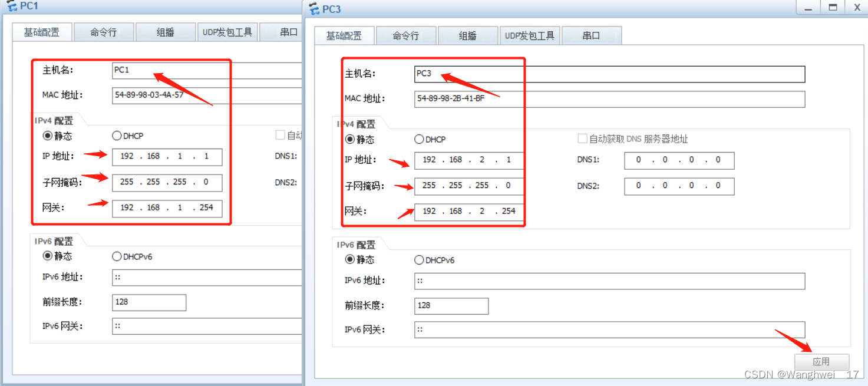Click the DNS1 field on PC3

tap(679, 160)
